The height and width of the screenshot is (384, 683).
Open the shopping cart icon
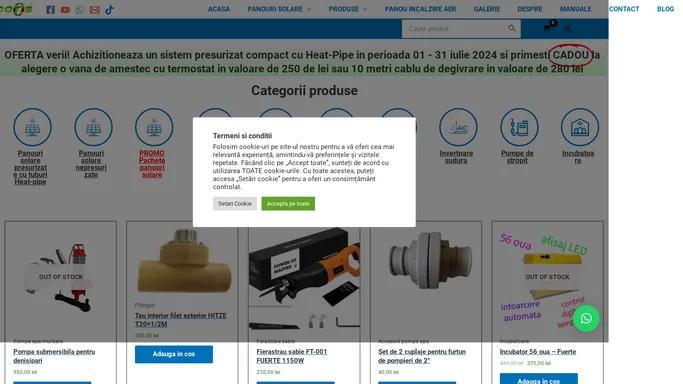(x=547, y=28)
